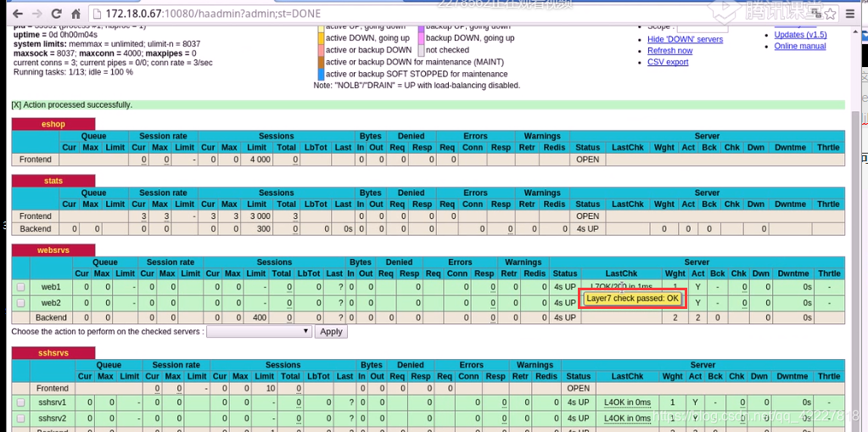Tick the sshsrv1 server checkbox
This screenshot has width=868, height=432.
[x=20, y=402]
